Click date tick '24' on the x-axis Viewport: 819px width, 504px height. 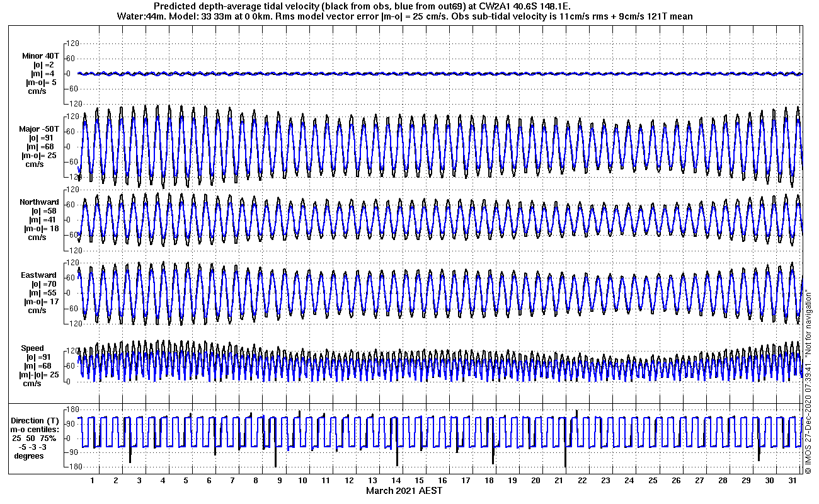[x=629, y=481]
